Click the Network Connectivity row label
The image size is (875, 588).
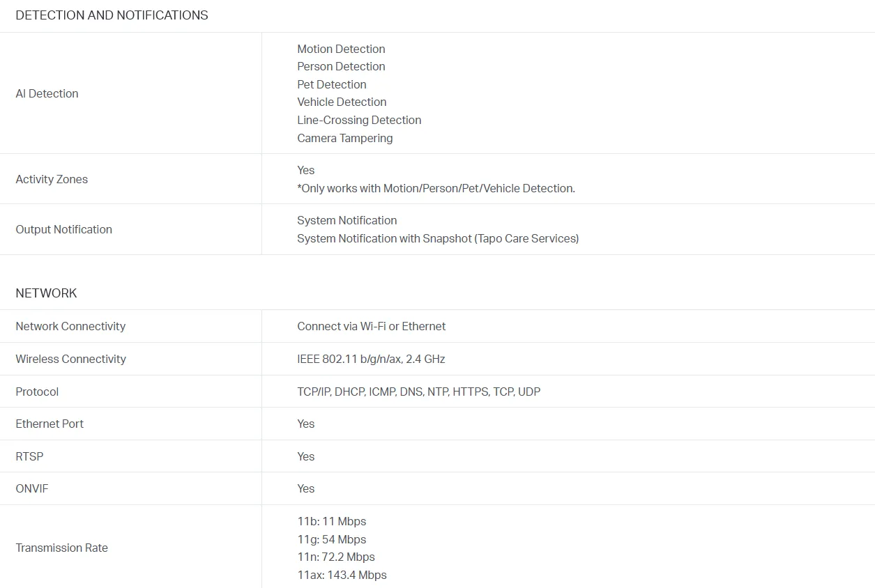tap(70, 326)
